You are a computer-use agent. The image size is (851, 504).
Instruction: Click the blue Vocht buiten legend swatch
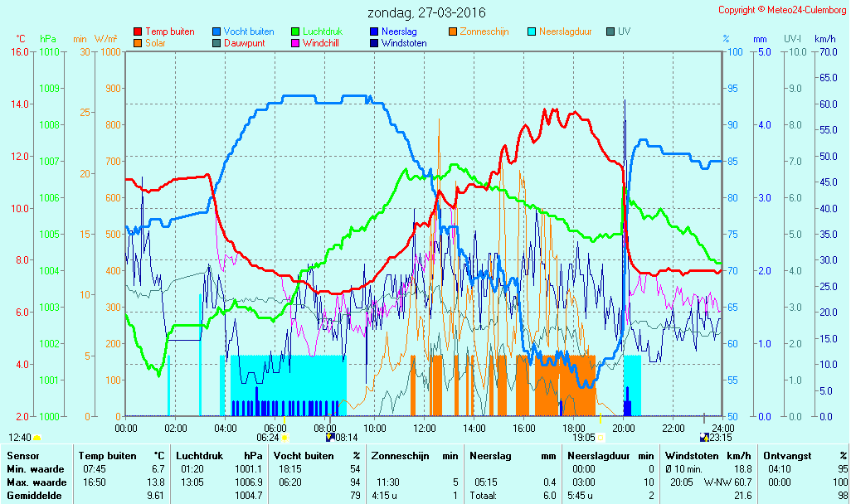tap(216, 32)
